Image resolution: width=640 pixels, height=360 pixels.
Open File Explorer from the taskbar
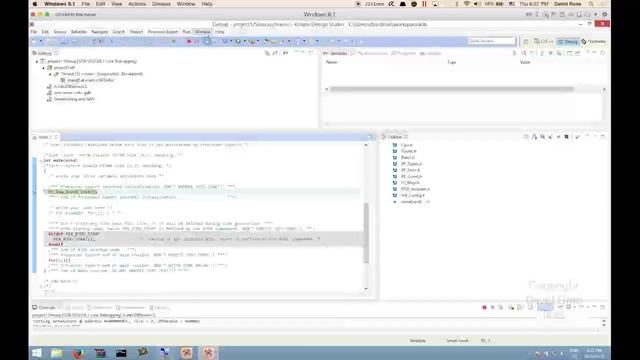[x=57, y=353]
